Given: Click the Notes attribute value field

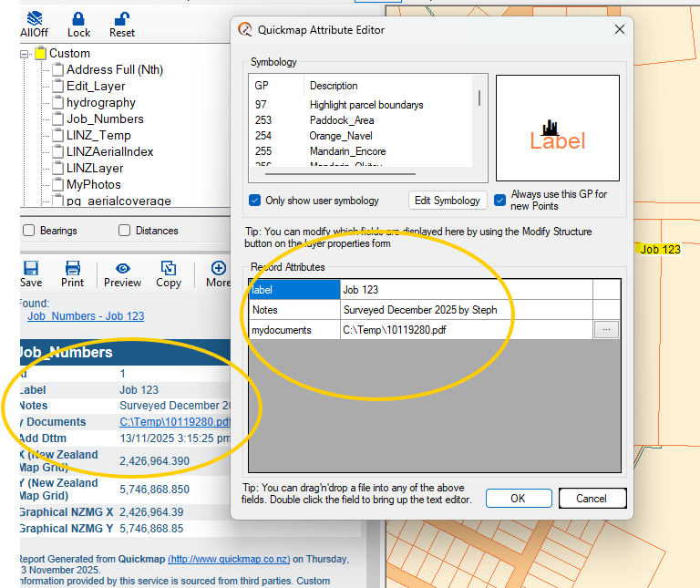Looking at the screenshot, I should (465, 310).
